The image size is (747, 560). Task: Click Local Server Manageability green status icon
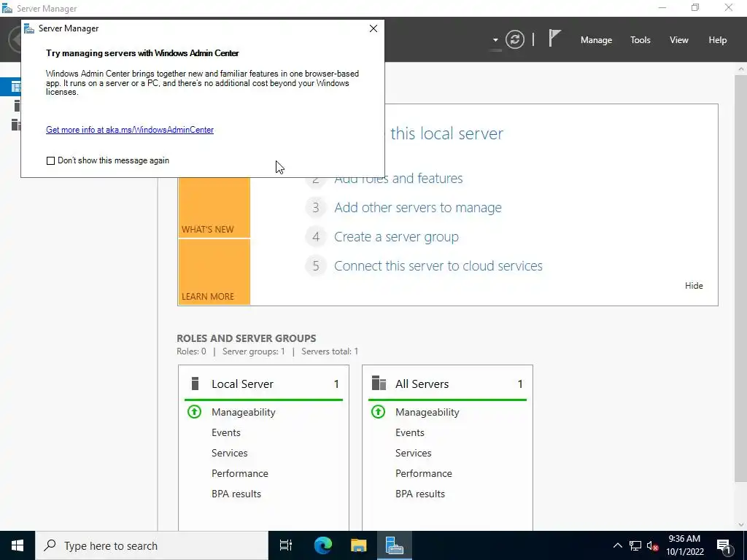[194, 412]
